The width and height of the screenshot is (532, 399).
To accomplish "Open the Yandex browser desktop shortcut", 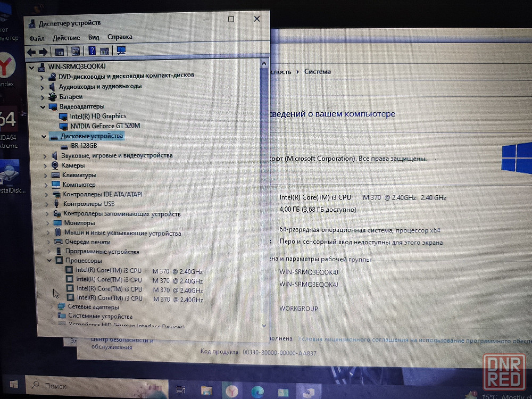I will [x=7, y=70].
